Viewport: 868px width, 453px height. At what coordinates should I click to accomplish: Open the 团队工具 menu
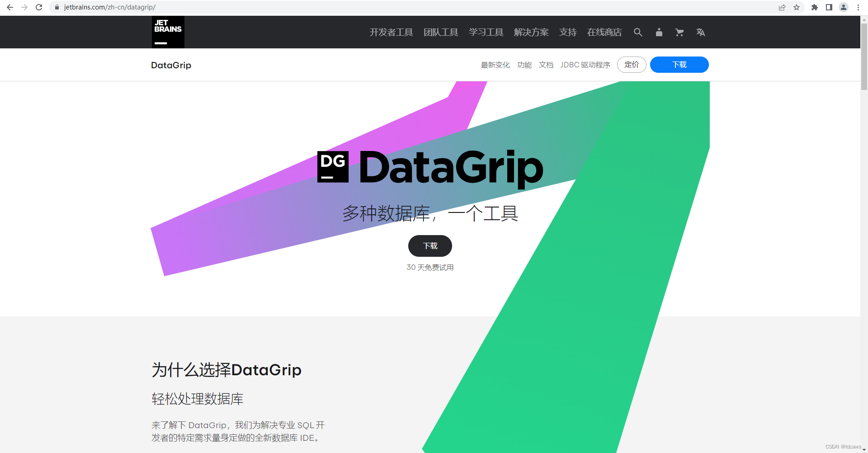pos(441,32)
